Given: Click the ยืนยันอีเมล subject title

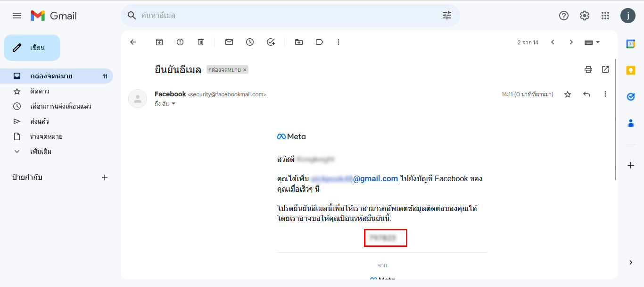Looking at the screenshot, I should (178, 69).
